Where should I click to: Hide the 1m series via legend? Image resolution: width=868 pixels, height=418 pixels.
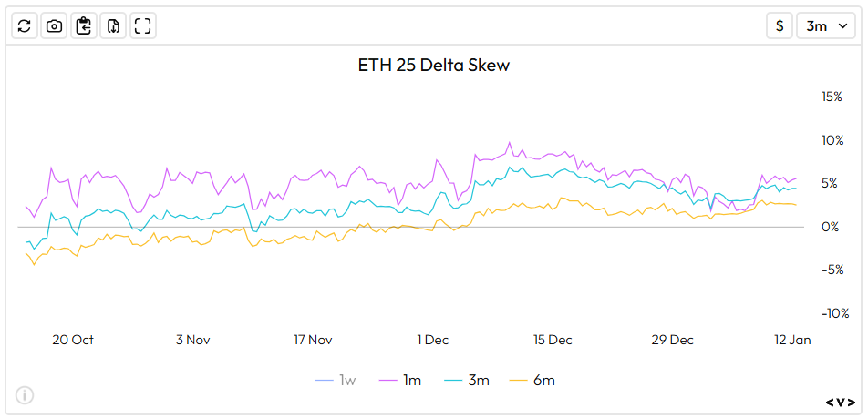(x=411, y=380)
